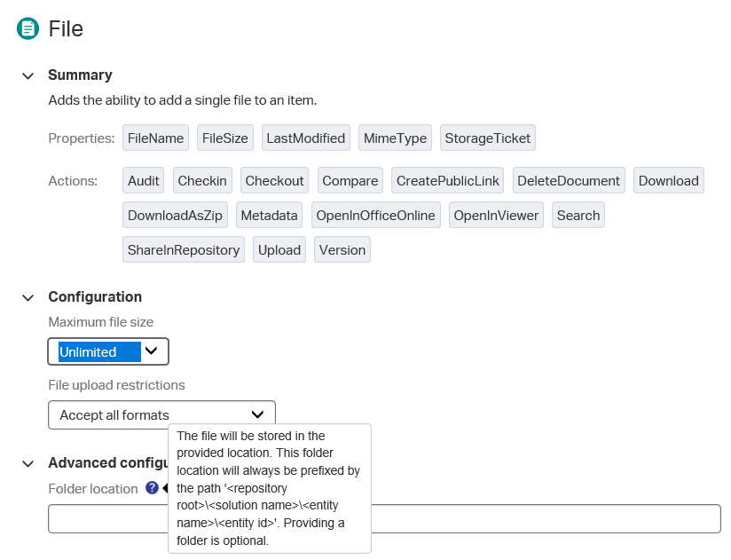Viewport: 731px width, 560px height.
Task: Click the Audit action tag
Action: pos(144,180)
